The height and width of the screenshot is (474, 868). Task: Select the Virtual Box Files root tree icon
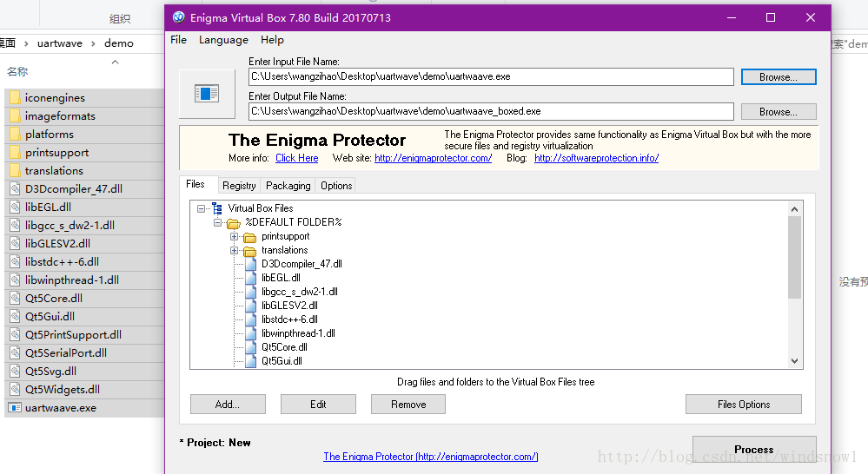coord(217,208)
